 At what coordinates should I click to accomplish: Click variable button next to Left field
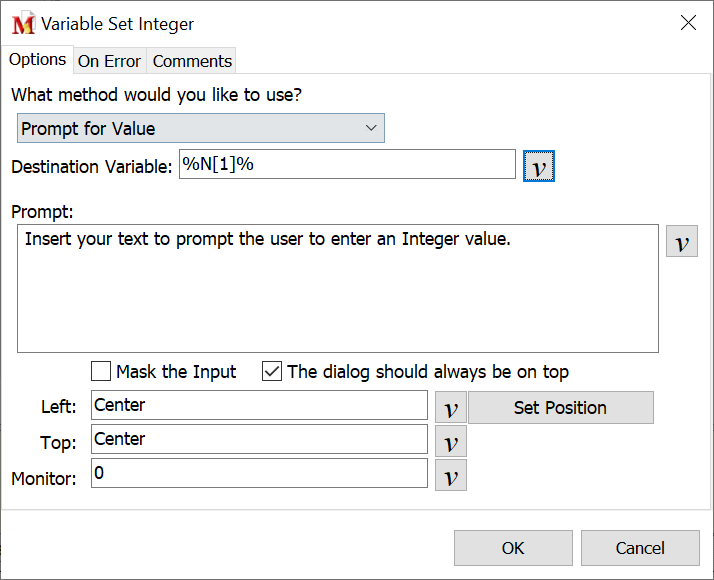[x=450, y=407]
